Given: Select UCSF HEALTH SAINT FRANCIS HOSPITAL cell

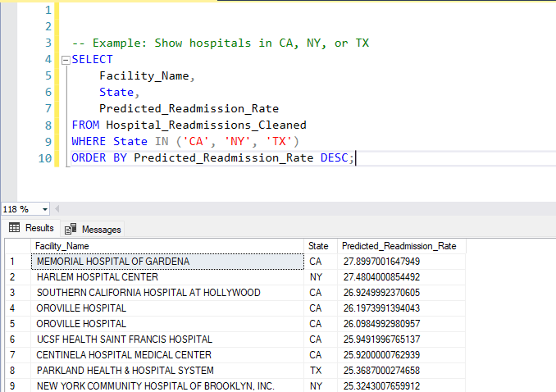Looking at the screenshot, I should [167, 340].
